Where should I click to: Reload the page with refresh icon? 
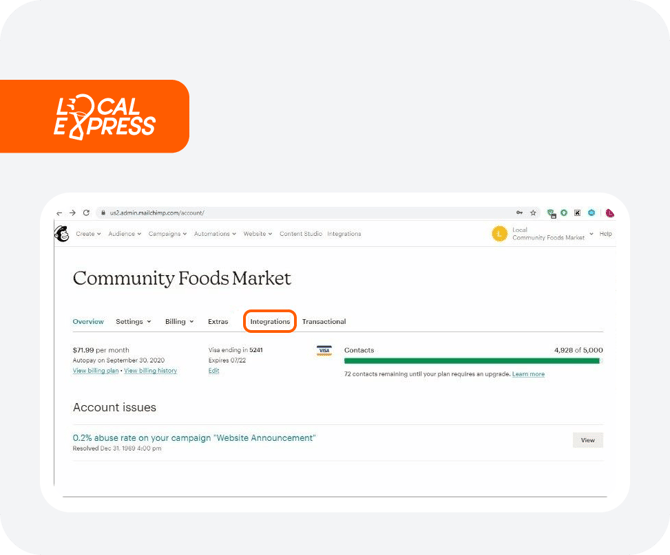86,213
